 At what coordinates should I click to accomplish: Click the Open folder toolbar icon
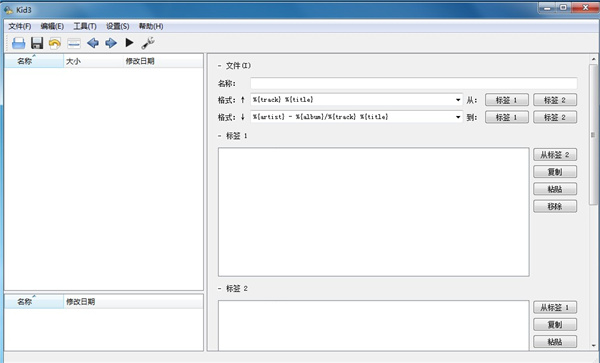(x=18, y=43)
